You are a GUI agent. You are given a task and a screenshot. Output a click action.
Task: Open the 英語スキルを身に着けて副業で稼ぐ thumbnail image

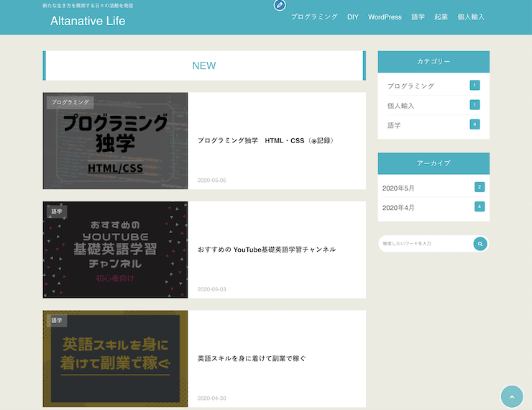[115, 359]
